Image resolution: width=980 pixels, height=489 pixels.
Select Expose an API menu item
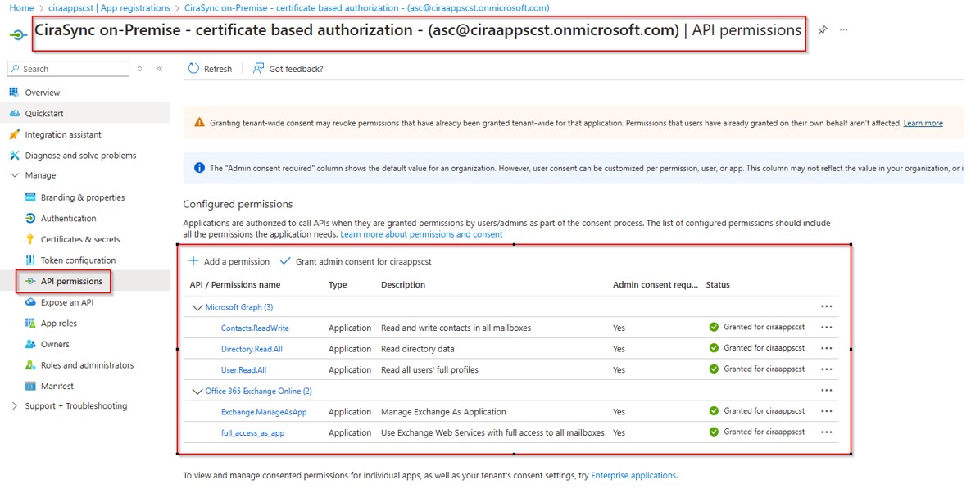[67, 302]
